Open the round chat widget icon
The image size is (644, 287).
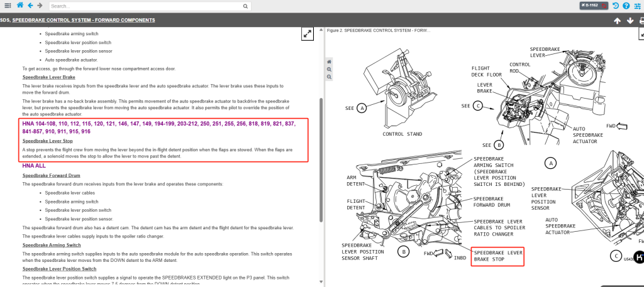click(639, 257)
